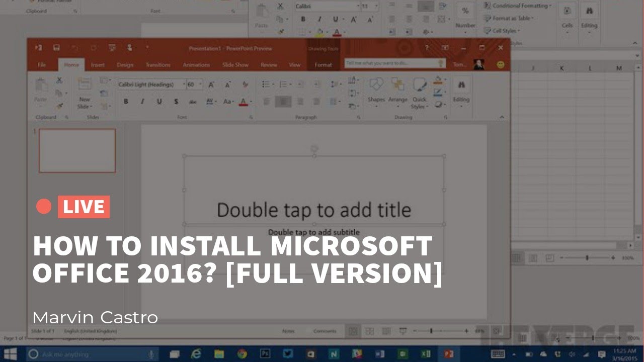Click Format as Table in Excel window
The width and height of the screenshot is (644, 362).
click(509, 18)
